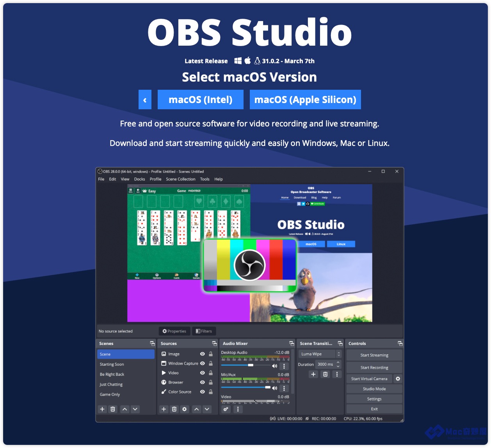
Task: Open the Docks menu in OBS window
Action: (139, 179)
